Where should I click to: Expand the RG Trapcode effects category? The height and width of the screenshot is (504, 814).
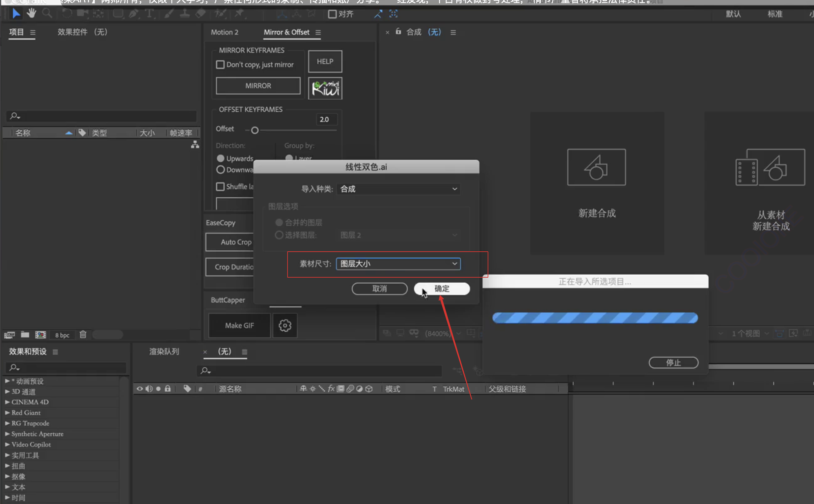[x=7, y=423]
